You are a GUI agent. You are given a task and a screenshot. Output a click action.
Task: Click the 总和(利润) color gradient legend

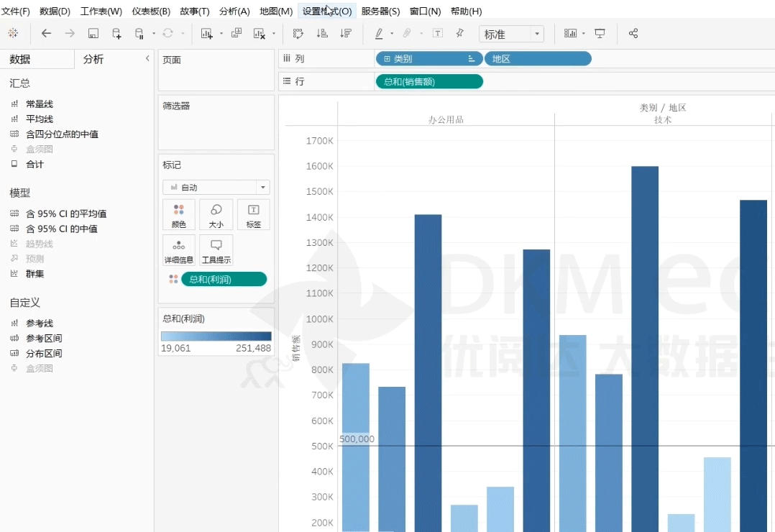click(216, 336)
